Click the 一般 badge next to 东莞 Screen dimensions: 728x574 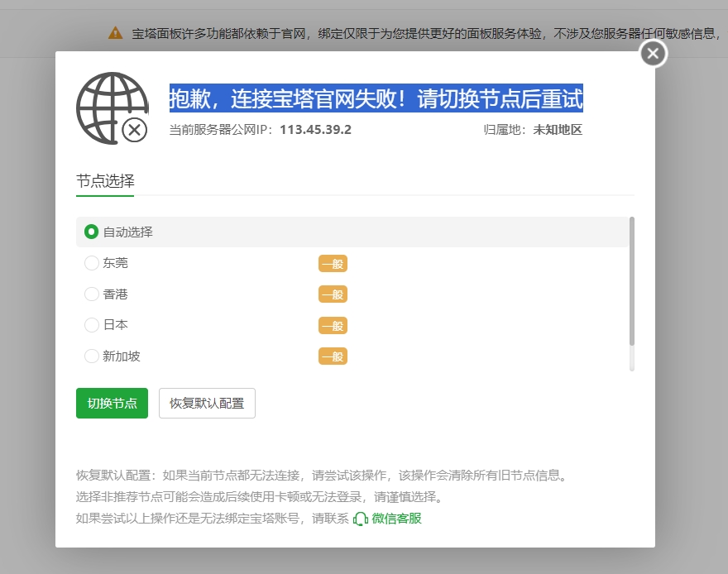(x=333, y=264)
